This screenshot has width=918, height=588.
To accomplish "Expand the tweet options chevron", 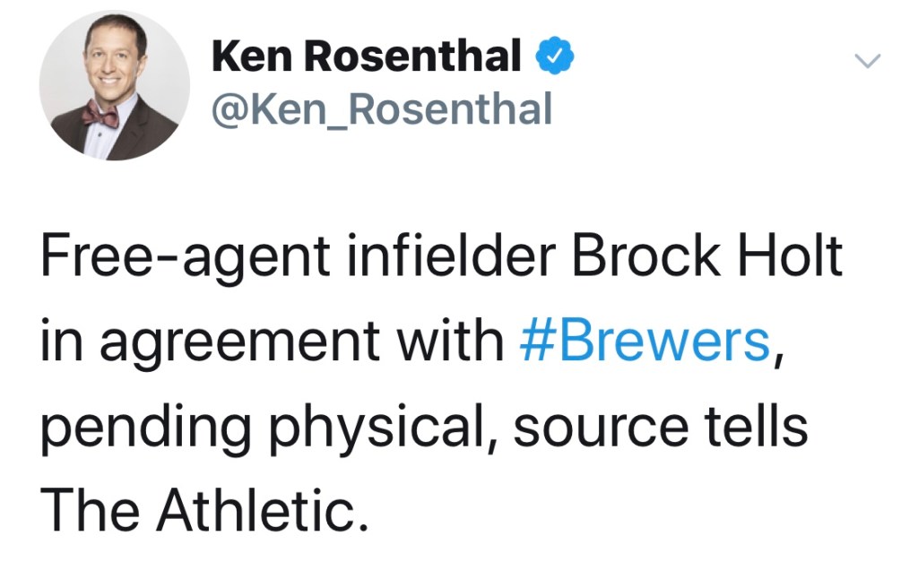I will [x=868, y=61].
